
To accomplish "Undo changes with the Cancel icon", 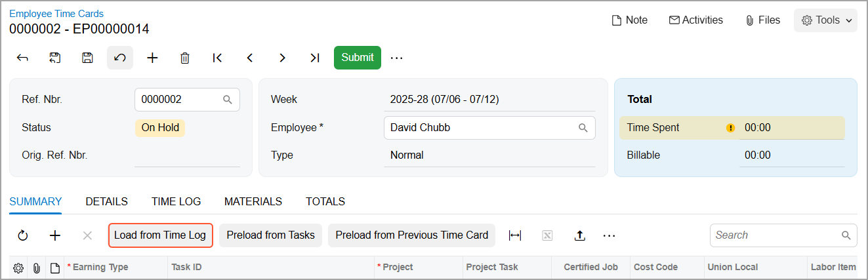I will (120, 58).
